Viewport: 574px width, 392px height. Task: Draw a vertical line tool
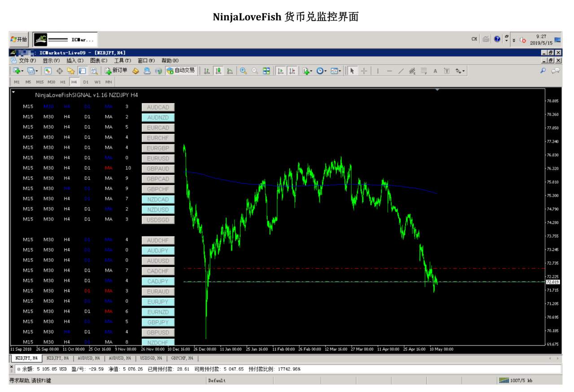[x=378, y=71]
